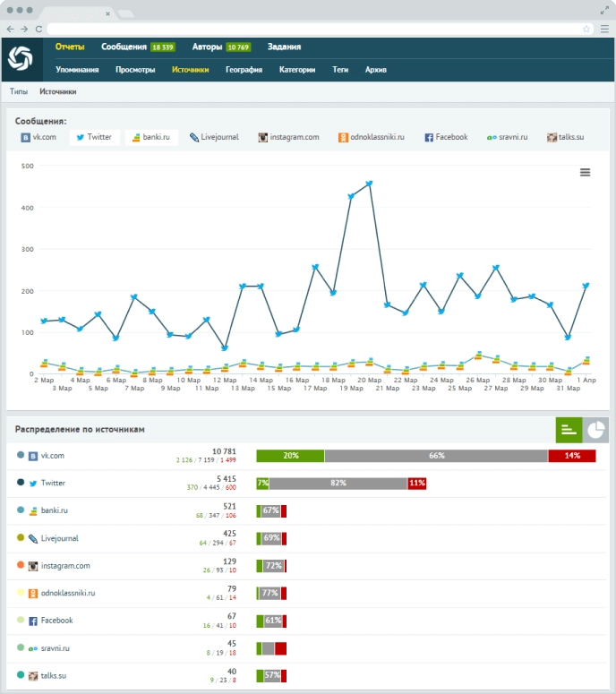Toggle Facebook series in chart legend
The width and height of the screenshot is (616, 694).
(x=446, y=137)
